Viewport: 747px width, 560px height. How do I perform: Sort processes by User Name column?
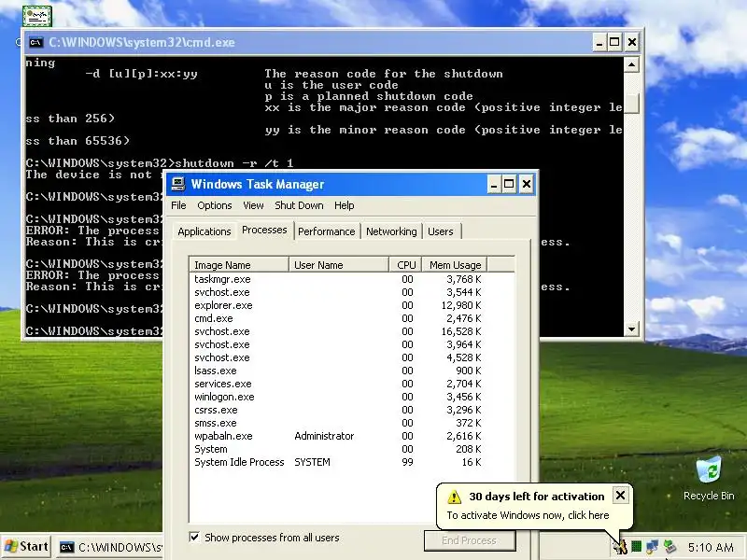339,265
